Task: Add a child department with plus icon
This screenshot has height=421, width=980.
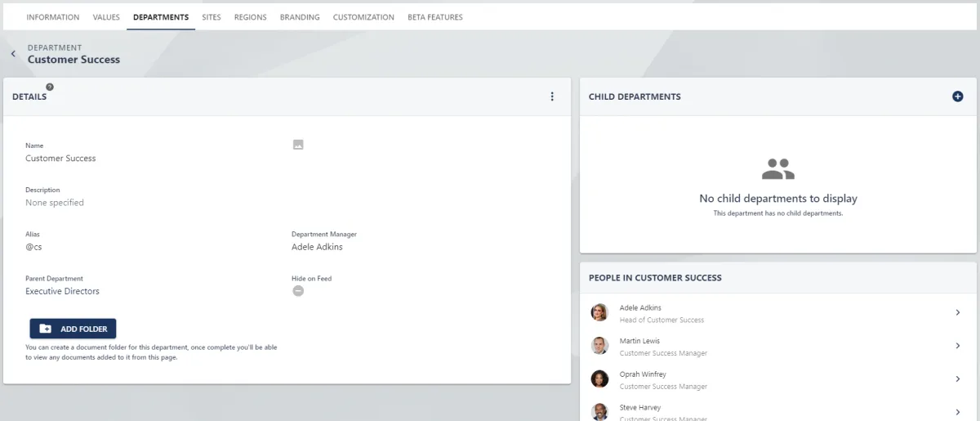Action: pos(958,96)
